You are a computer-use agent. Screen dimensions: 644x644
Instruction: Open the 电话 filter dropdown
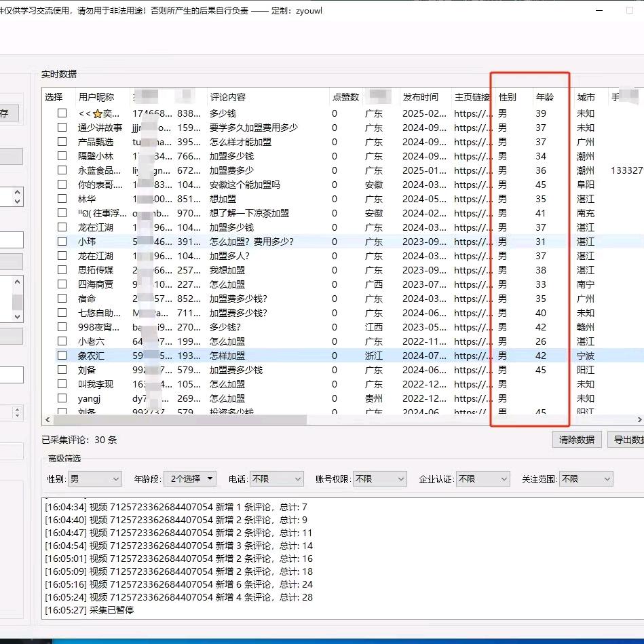click(x=276, y=479)
